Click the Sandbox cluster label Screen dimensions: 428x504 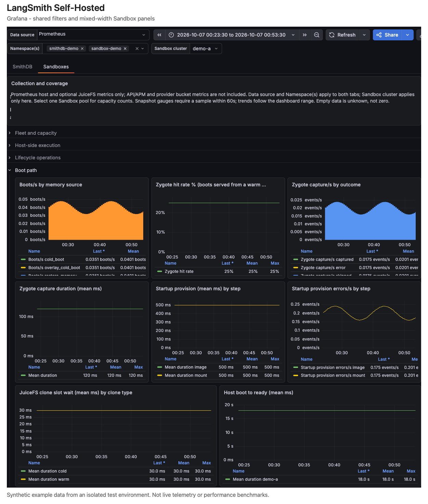[x=171, y=49]
